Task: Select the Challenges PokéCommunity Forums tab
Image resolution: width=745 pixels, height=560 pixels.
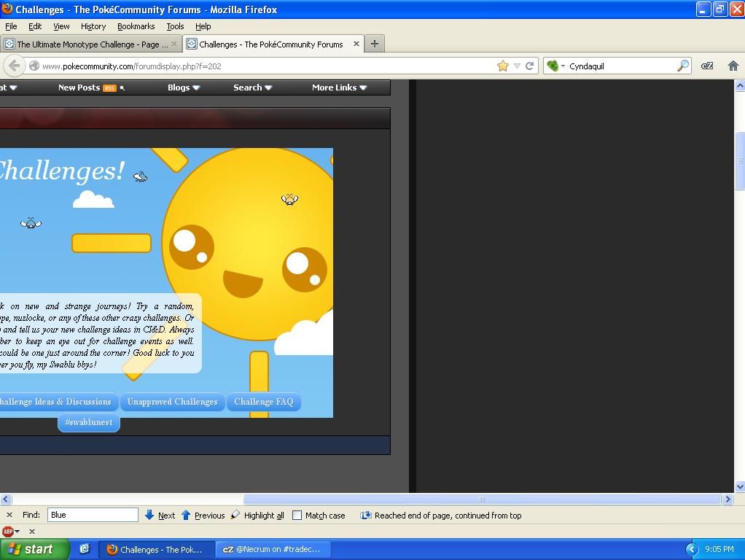Action: point(273,44)
